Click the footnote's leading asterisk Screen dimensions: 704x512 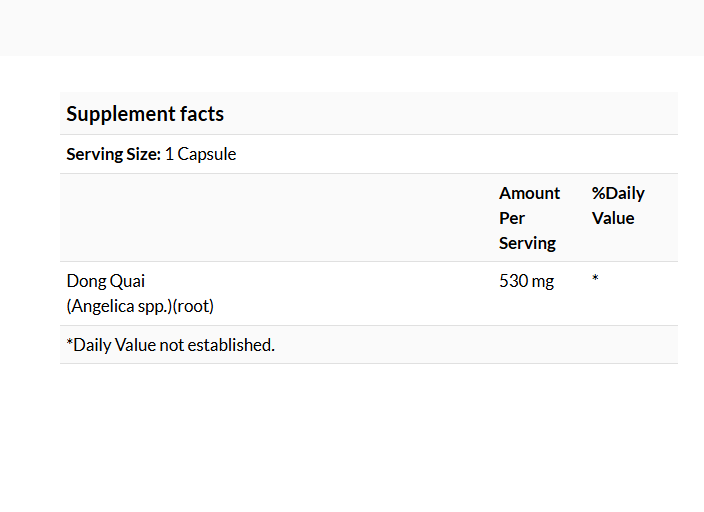coord(69,342)
